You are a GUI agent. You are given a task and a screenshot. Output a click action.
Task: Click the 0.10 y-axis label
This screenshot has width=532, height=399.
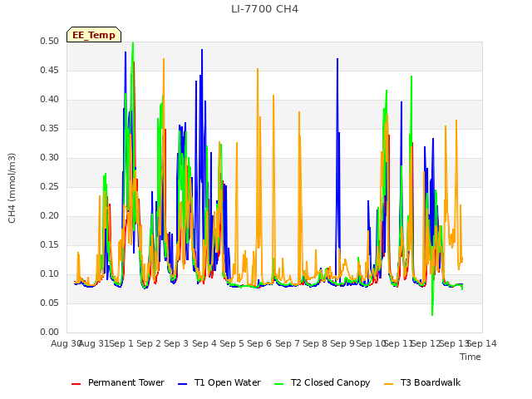click(50, 273)
